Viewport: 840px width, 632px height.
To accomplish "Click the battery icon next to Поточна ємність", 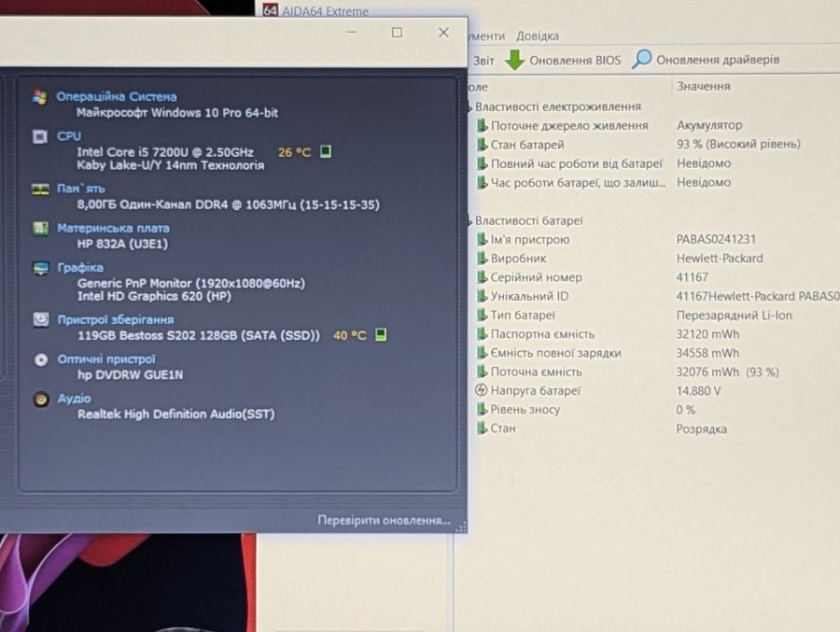I will click(x=482, y=372).
